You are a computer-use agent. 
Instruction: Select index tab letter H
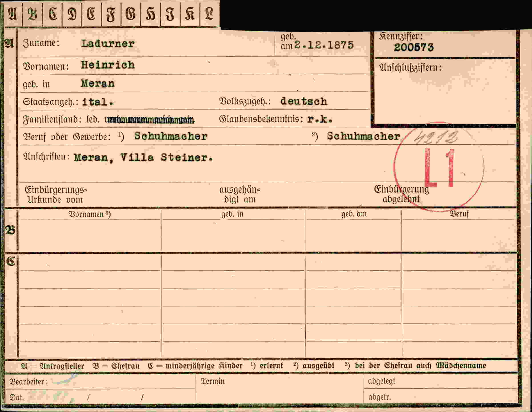click(x=150, y=14)
